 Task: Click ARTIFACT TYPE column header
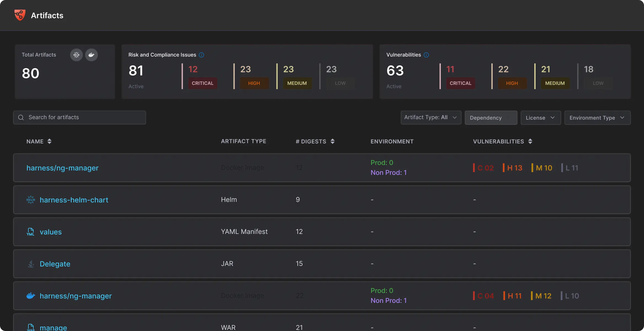click(x=243, y=141)
